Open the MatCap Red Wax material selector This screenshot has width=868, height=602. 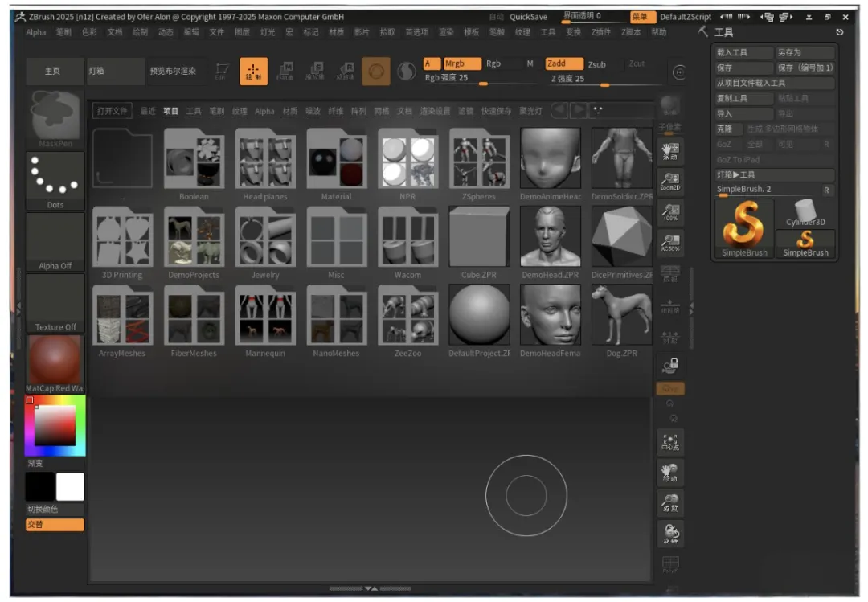point(55,364)
